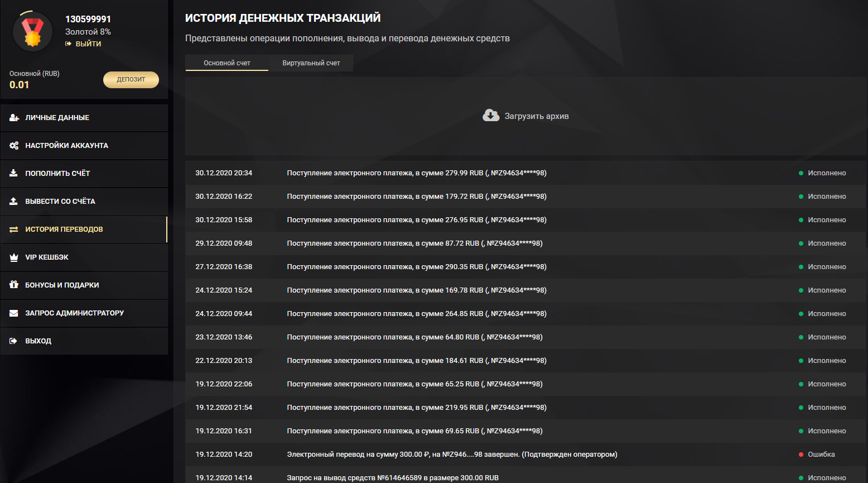Click the Загрузить архив link

(x=536, y=116)
